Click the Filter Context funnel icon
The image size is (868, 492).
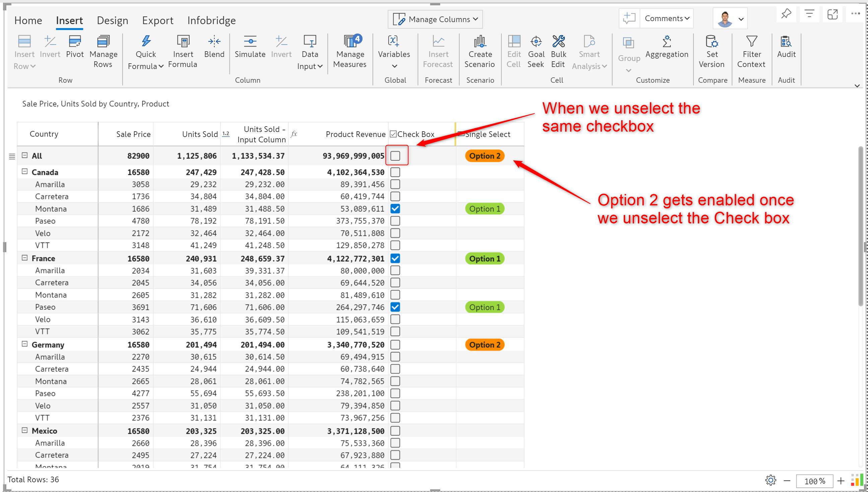751,42
